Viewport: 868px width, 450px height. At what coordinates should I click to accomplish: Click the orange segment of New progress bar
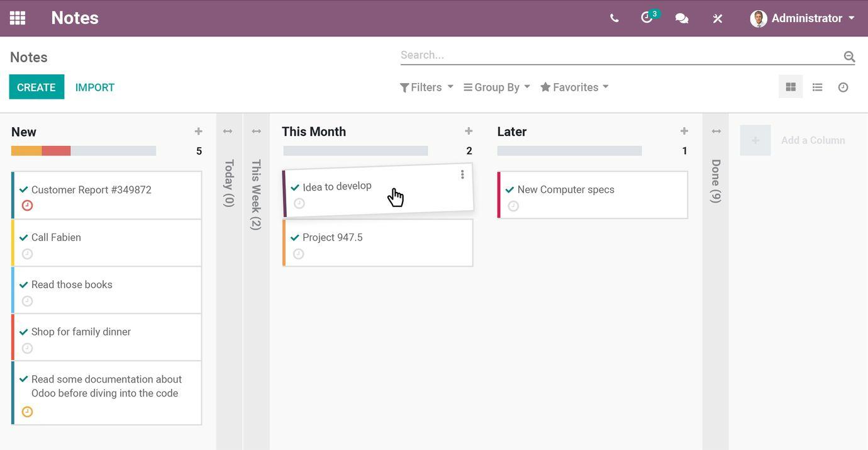pyautogui.click(x=26, y=151)
